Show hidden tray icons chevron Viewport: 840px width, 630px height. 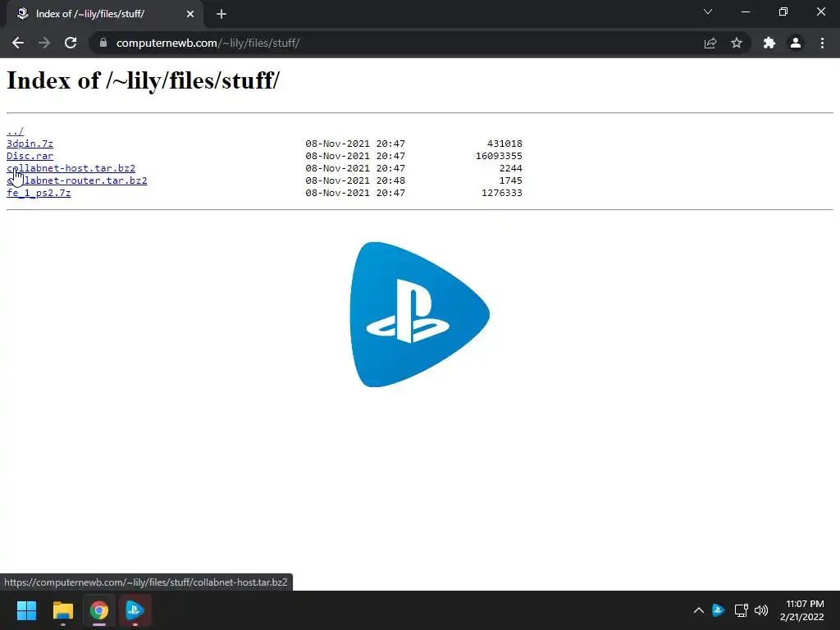tap(699, 610)
